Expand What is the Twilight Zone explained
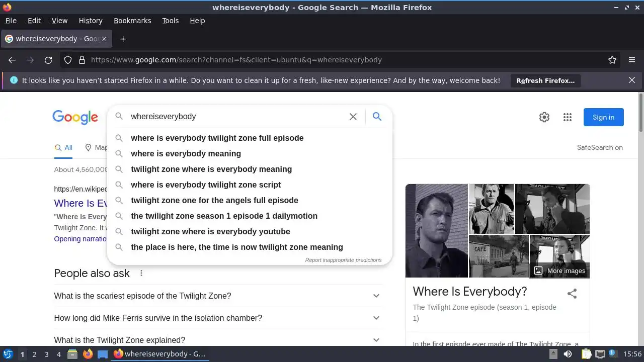 [218, 340]
